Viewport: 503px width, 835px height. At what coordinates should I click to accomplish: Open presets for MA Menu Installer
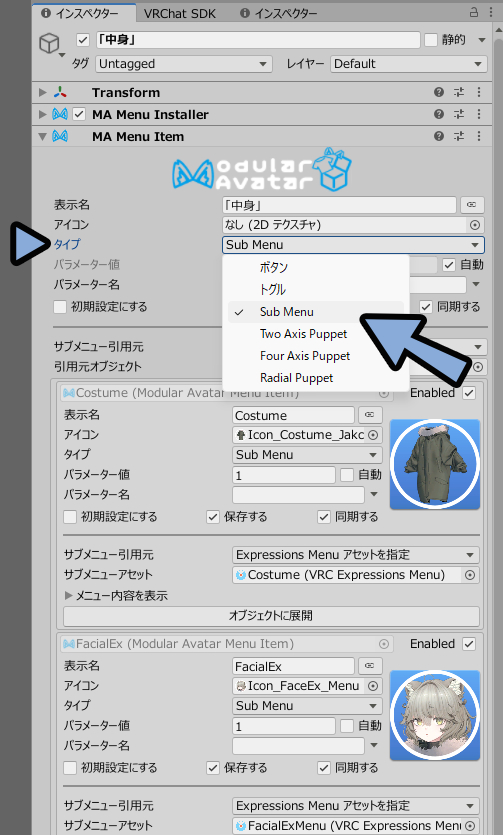click(459, 114)
